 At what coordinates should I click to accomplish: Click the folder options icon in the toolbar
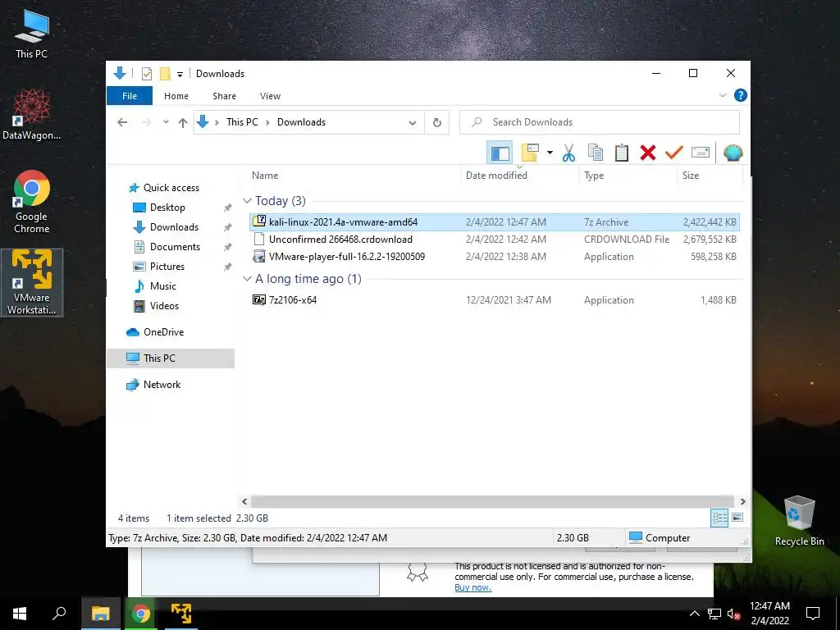click(x=530, y=153)
